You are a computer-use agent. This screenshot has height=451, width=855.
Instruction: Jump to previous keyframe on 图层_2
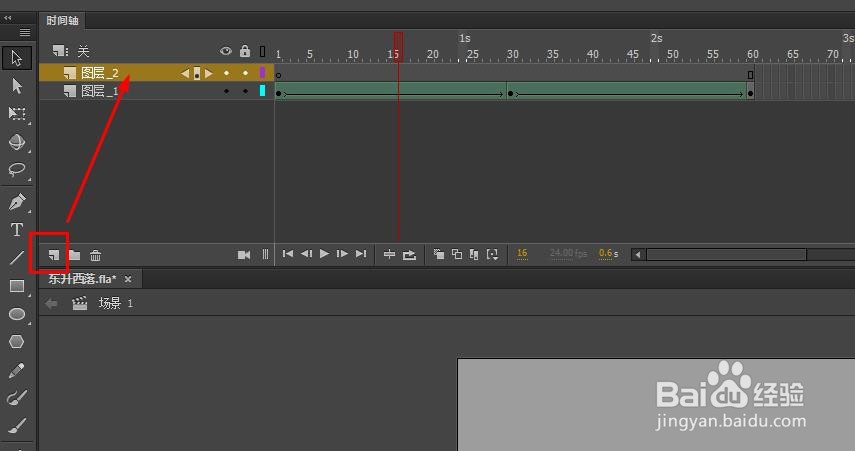click(185, 73)
